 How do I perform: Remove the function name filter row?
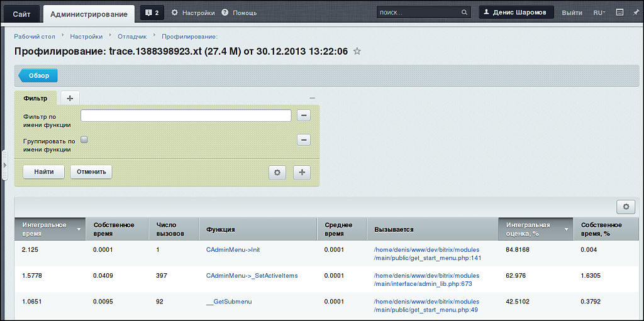tap(303, 116)
